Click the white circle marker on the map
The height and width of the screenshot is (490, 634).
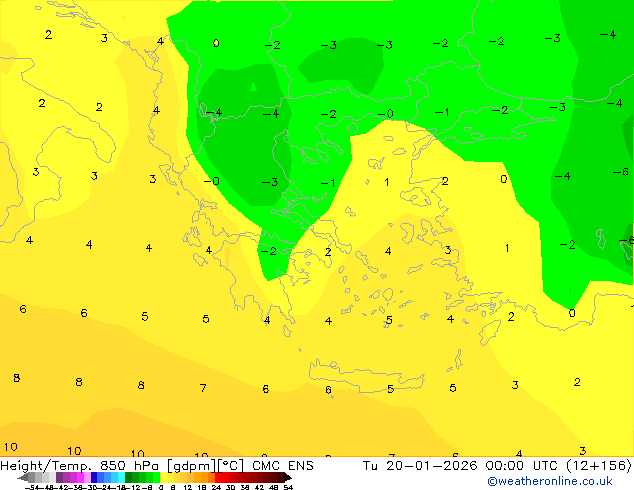(x=216, y=43)
